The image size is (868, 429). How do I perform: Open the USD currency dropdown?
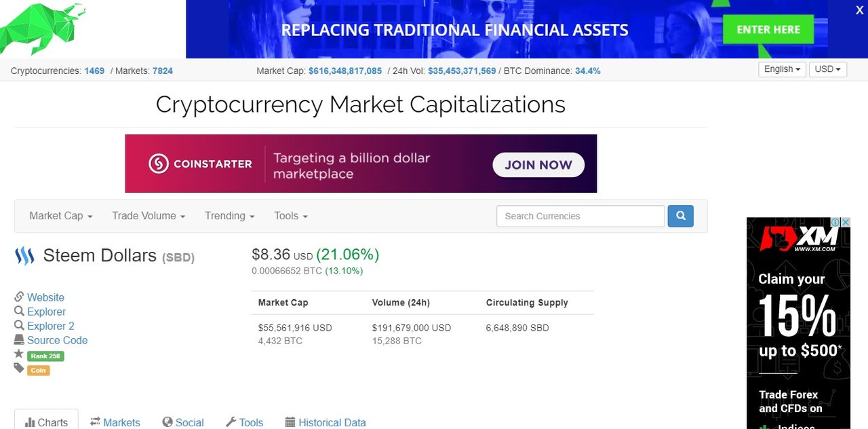click(827, 69)
